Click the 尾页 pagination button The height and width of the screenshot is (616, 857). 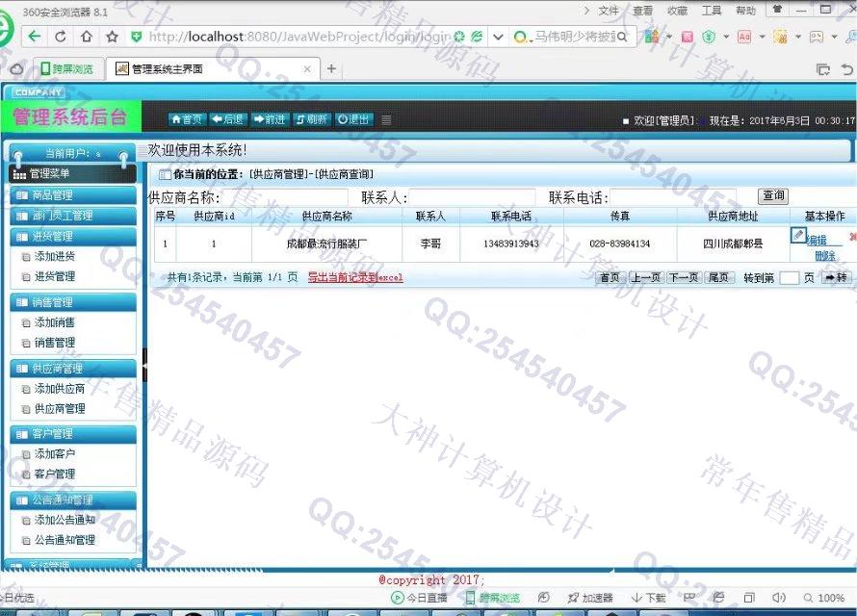click(718, 278)
